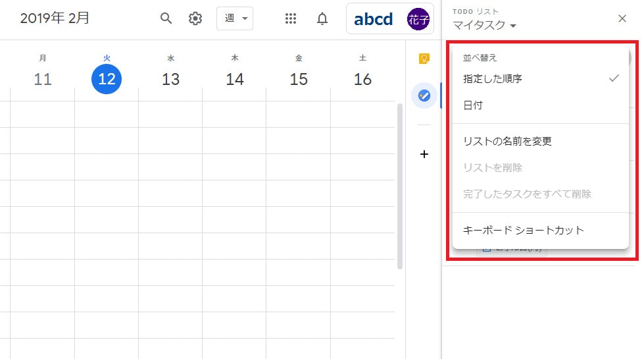The height and width of the screenshot is (359, 644).
Task: Choose リストの名前を変更 from menu
Action: [507, 141]
